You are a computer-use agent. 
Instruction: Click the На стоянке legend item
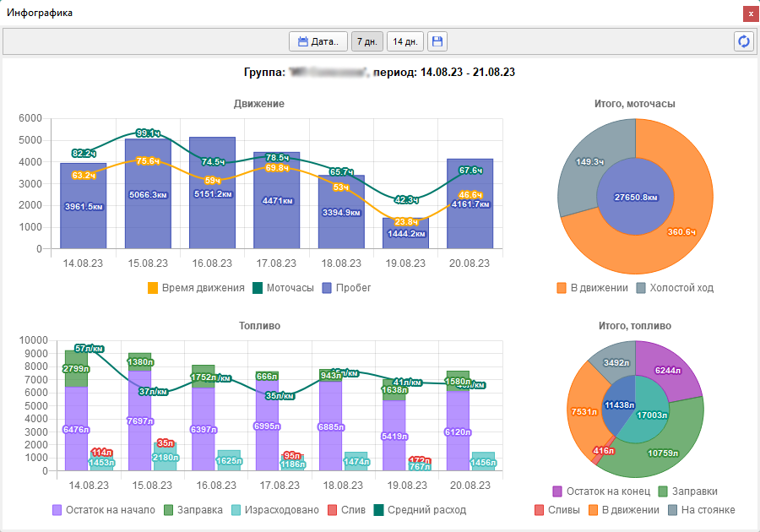(x=700, y=510)
